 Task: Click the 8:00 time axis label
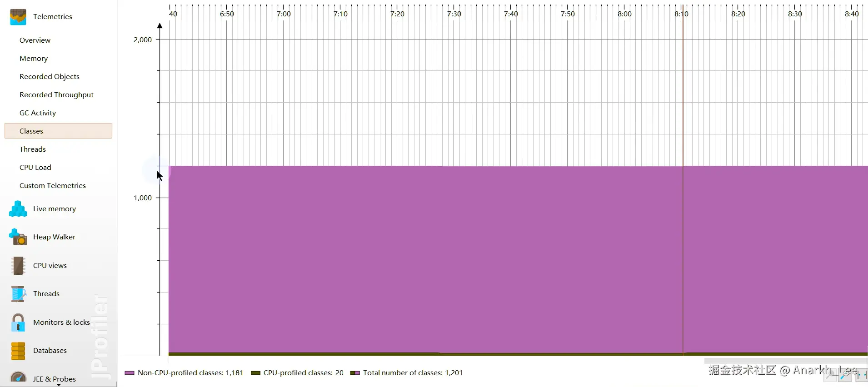624,14
